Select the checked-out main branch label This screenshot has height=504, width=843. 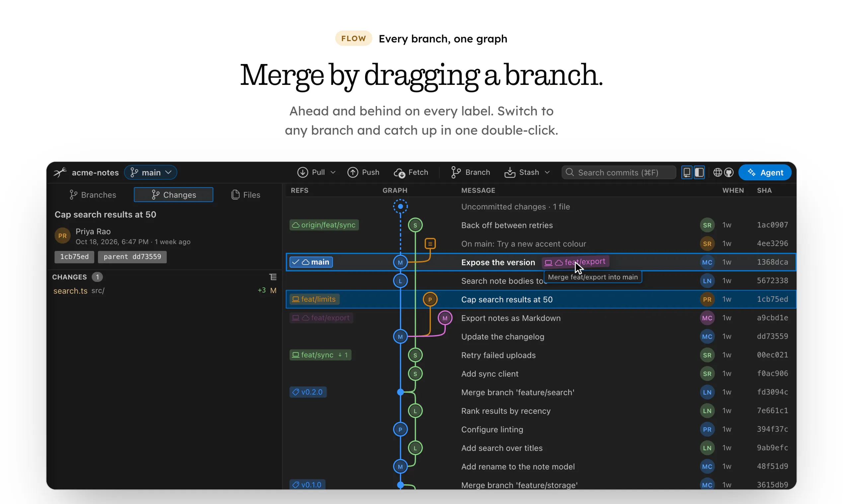311,262
